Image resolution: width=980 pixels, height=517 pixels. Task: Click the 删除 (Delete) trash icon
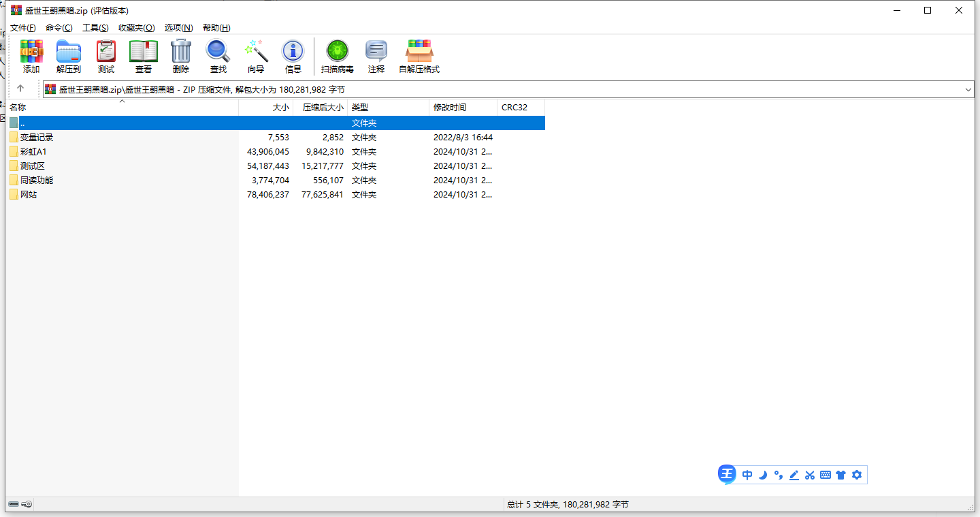coord(181,52)
